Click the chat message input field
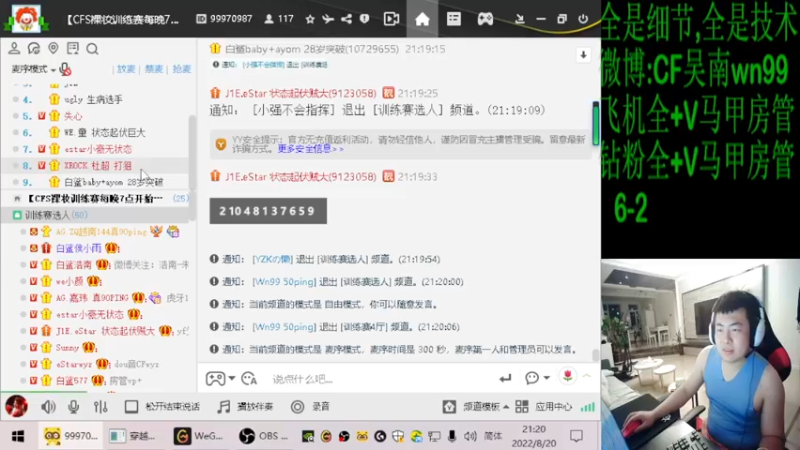Image resolution: width=800 pixels, height=450 pixels. pyautogui.click(x=380, y=379)
